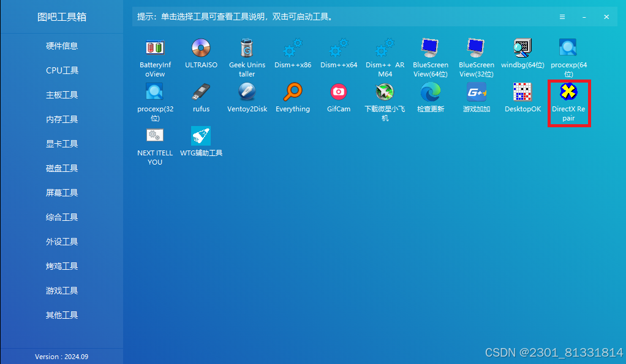
Task: Switch to the 磁盘工具 category
Action: coord(62,168)
